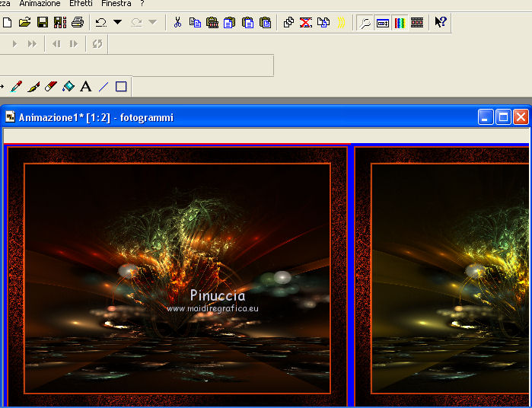
Task: Open the Animazione1 window system menu icon
Action: coord(11,117)
